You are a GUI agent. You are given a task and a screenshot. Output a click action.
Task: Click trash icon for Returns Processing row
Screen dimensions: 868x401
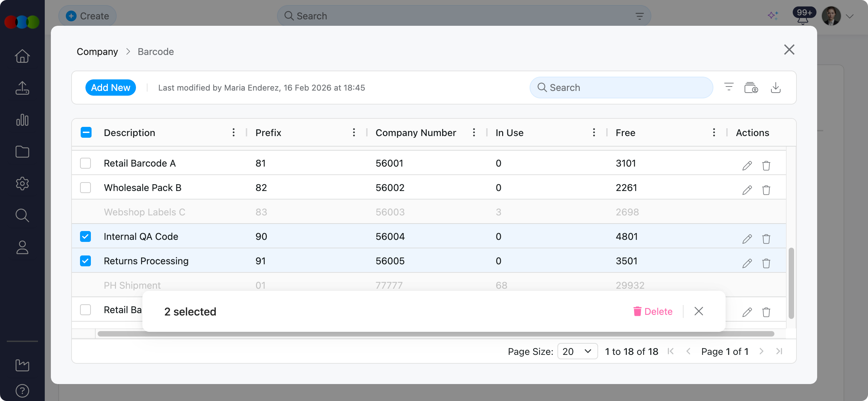click(x=766, y=263)
